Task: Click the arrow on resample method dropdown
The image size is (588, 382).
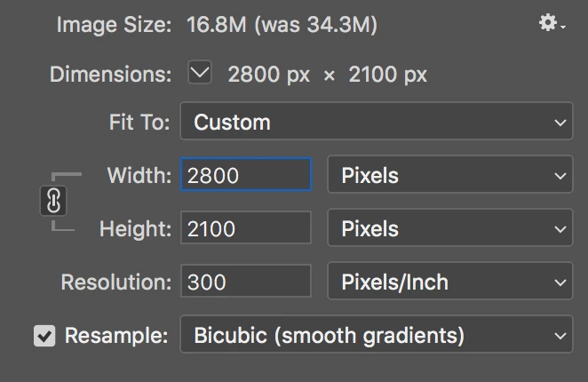Action: tap(560, 336)
